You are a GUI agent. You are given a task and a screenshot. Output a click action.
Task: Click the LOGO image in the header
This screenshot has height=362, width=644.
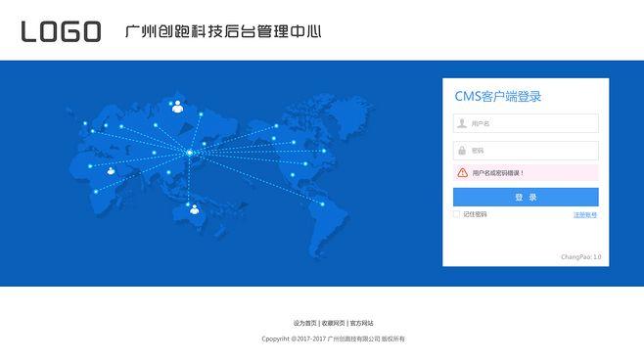(x=61, y=31)
